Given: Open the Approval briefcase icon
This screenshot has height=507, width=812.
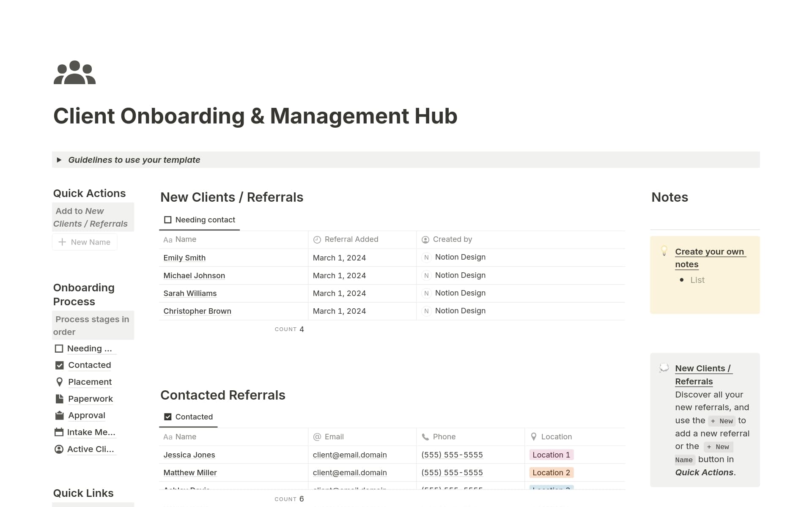Looking at the screenshot, I should point(59,415).
